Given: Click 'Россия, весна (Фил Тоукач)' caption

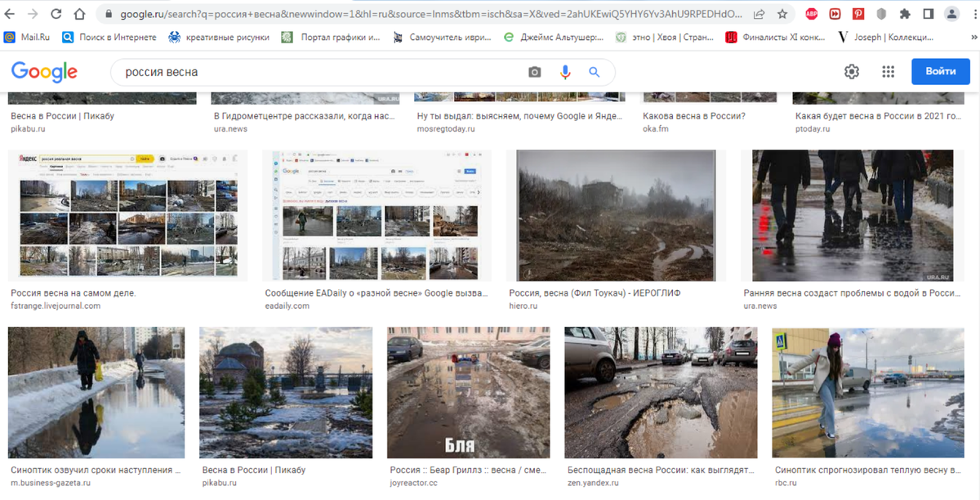Looking at the screenshot, I should pos(595,292).
